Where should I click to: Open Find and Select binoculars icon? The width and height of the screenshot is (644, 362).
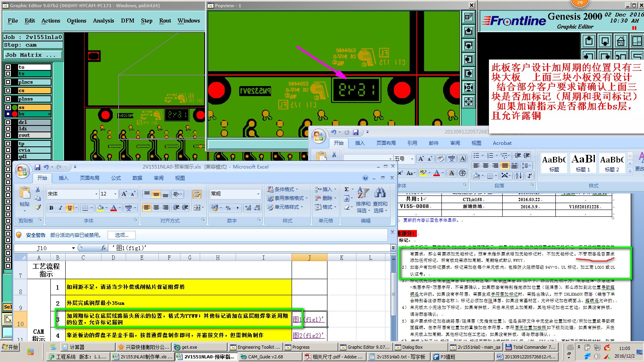click(380, 192)
